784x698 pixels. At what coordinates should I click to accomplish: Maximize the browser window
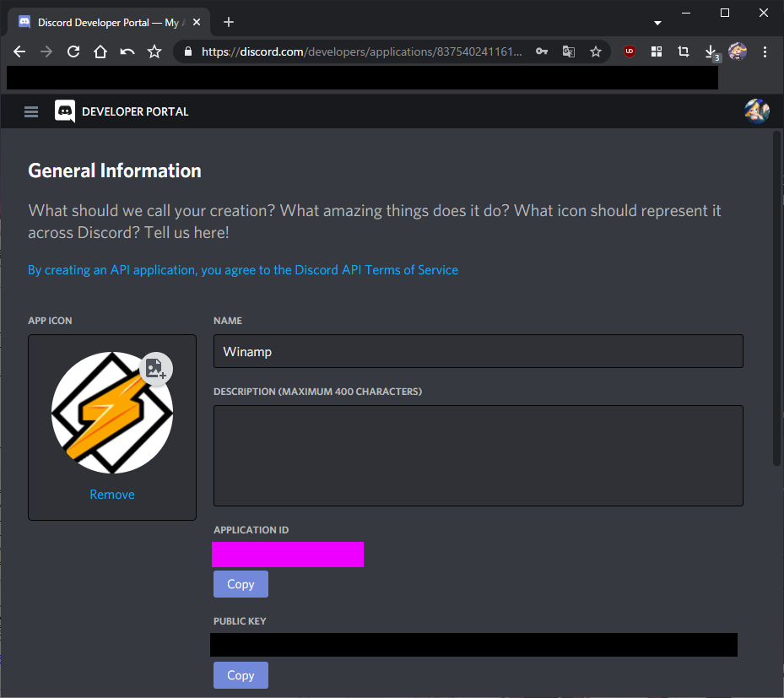tap(724, 13)
